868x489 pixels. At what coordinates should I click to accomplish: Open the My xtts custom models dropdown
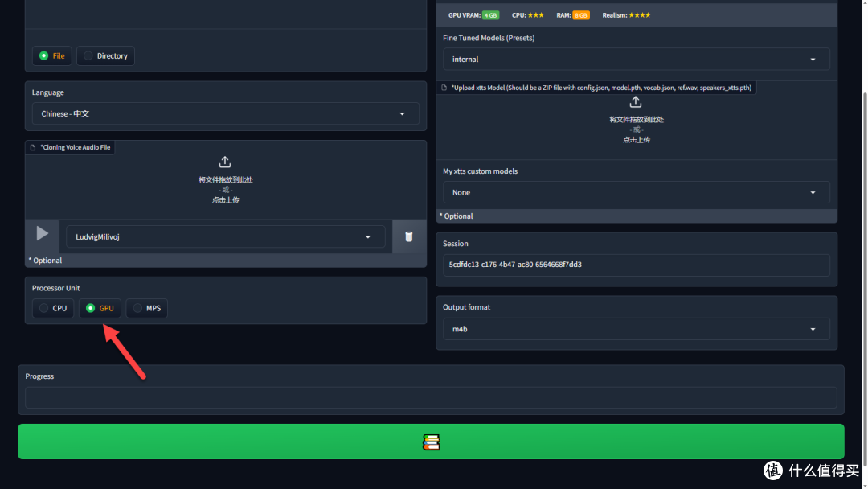pyautogui.click(x=636, y=193)
